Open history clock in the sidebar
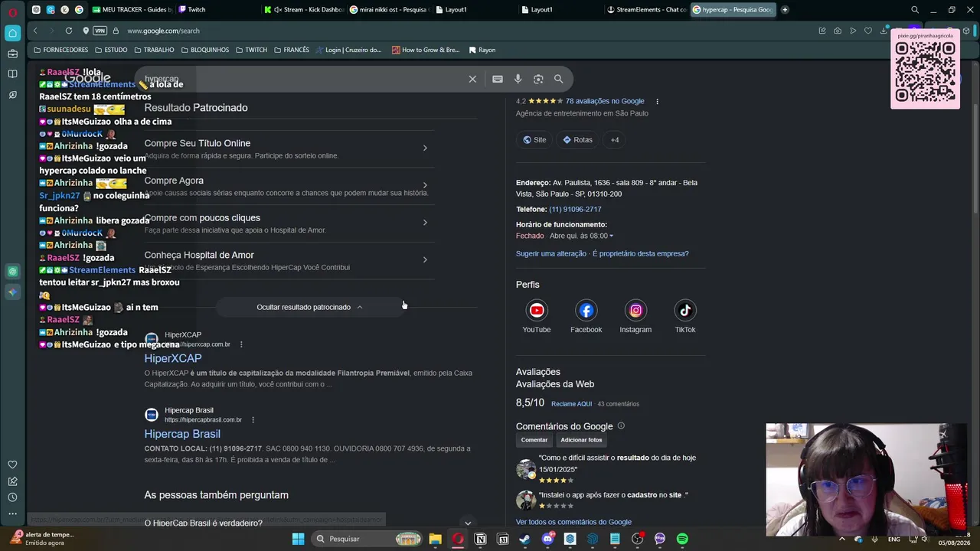This screenshot has height=551, width=980. click(12, 497)
